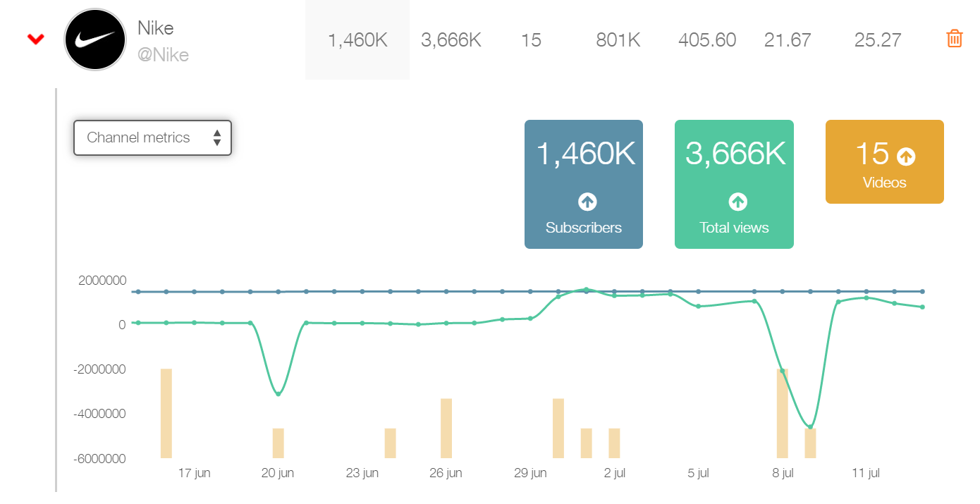
Task: Click the 801K metric in header row
Action: coord(618,40)
